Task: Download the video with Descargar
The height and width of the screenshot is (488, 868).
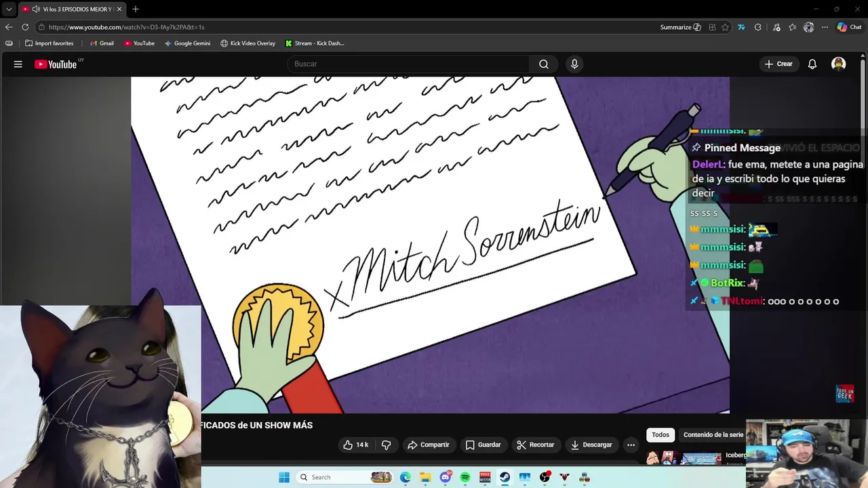Action: point(591,445)
